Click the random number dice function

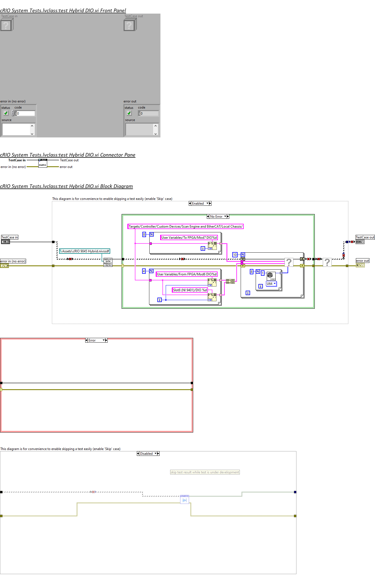click(271, 276)
